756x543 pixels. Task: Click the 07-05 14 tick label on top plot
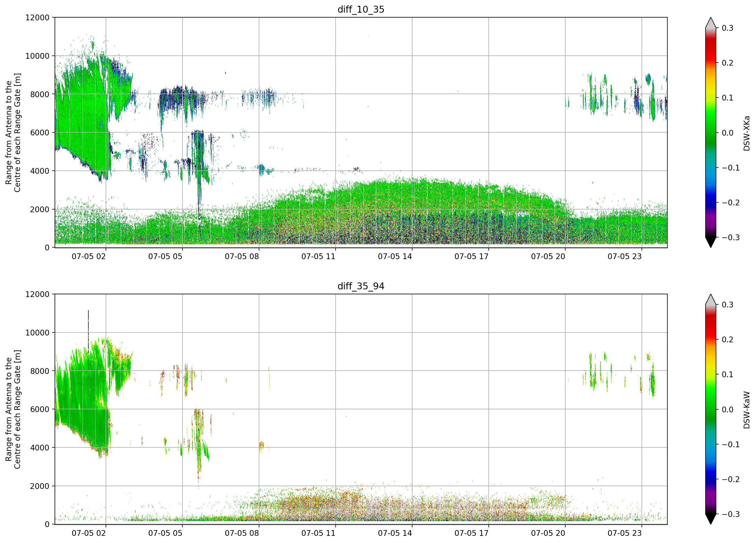[395, 256]
